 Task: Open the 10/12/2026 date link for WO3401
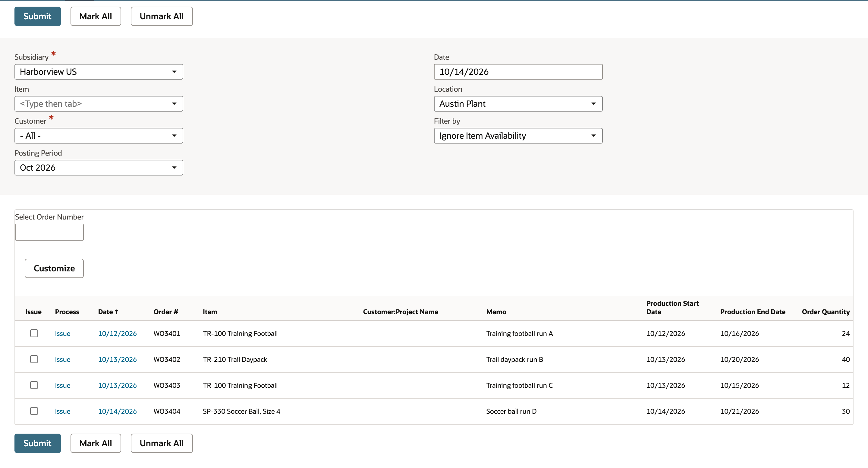(x=117, y=334)
